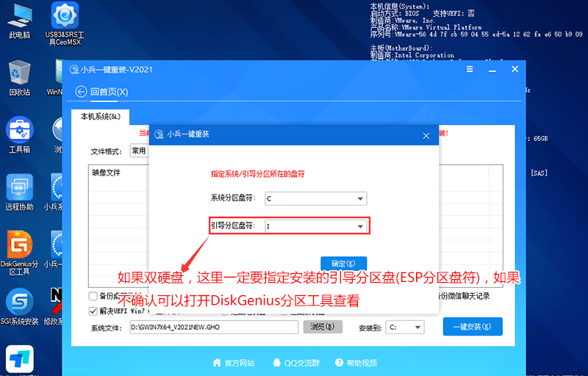Open the 文件格式 常用 dropdown
The height and width of the screenshot is (376, 588).
tap(140, 151)
